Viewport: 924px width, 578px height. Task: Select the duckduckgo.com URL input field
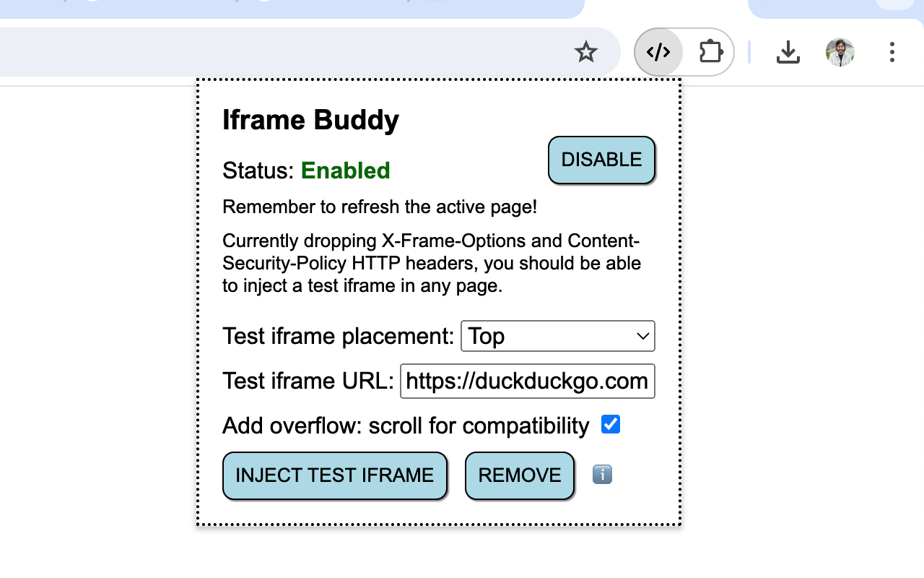click(x=527, y=381)
